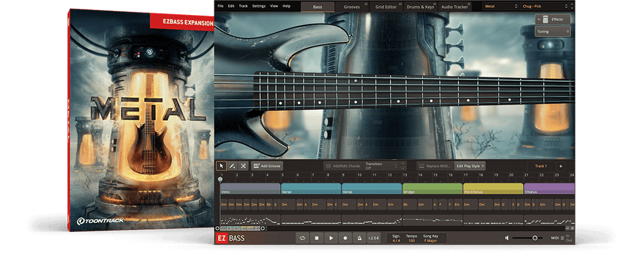The image size is (644, 262).
Task: Pop out the Grid Editor detach icon
Action: [401, 3]
